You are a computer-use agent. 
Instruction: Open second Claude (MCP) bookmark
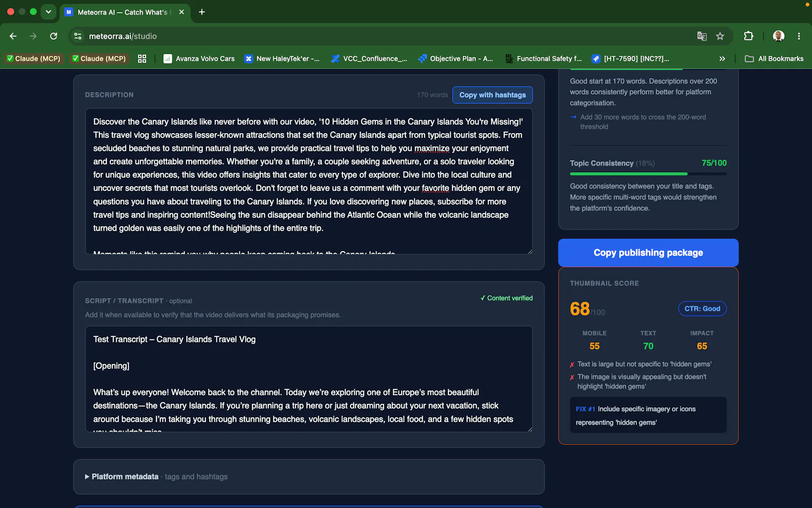point(99,58)
